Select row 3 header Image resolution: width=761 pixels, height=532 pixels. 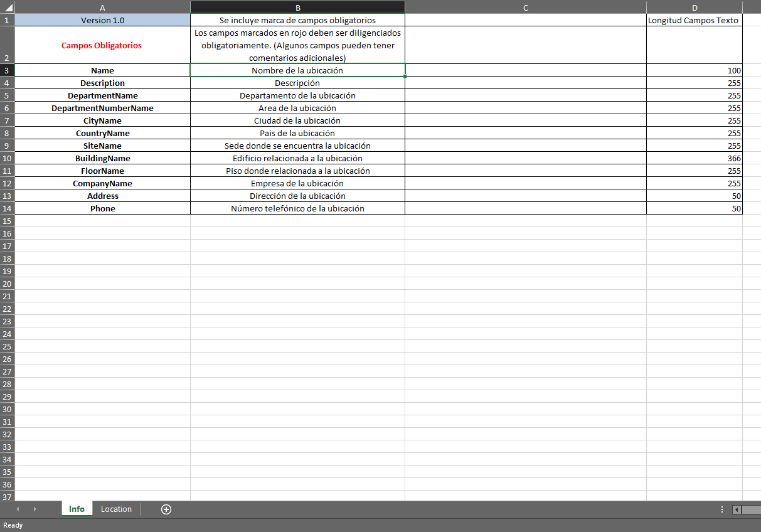coord(7,70)
